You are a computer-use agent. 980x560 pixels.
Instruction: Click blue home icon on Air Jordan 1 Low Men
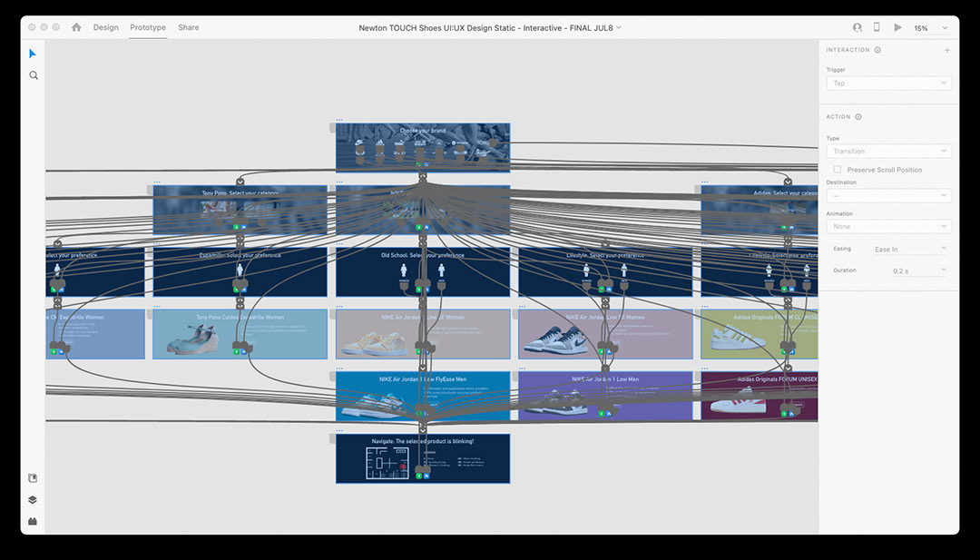(x=610, y=415)
